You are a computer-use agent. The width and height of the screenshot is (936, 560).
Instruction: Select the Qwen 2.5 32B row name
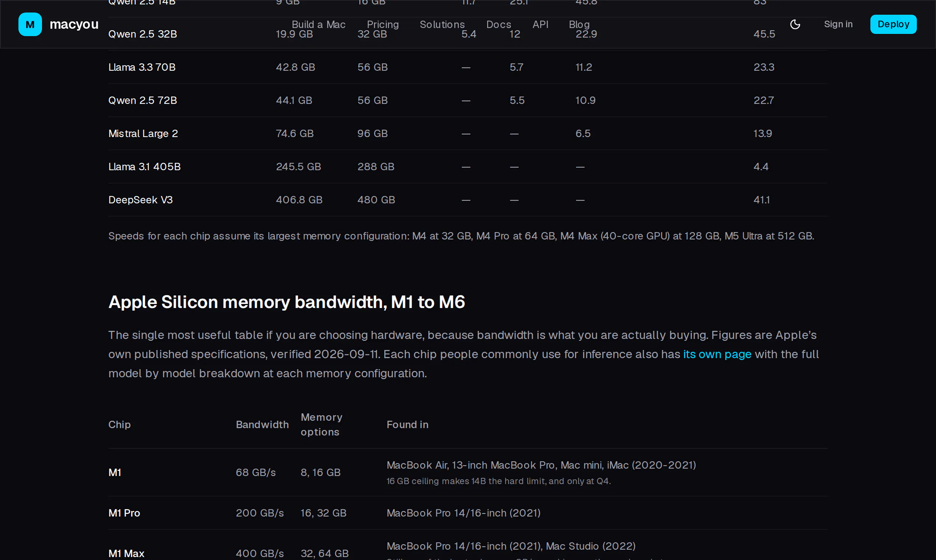click(143, 34)
